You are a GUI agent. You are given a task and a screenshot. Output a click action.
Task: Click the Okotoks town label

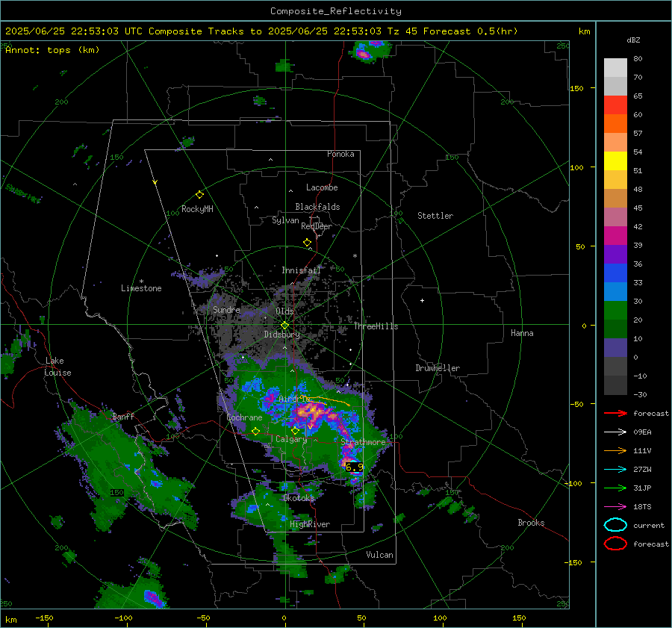pos(299,498)
